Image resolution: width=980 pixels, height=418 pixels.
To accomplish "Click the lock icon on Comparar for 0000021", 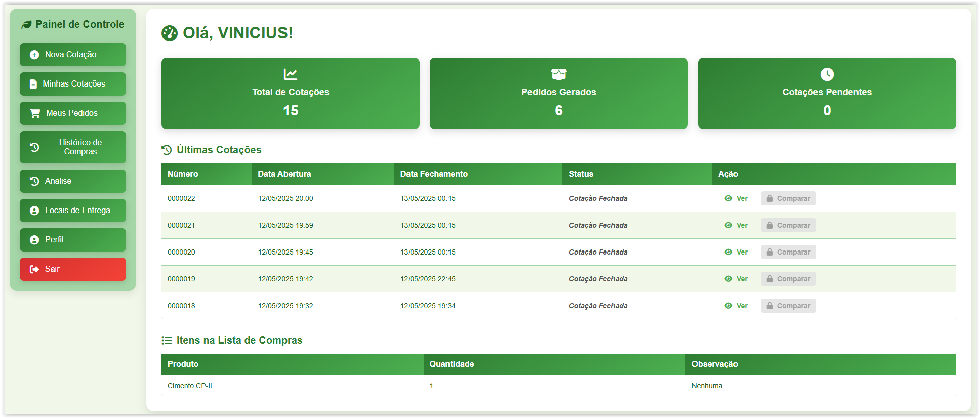I will click(770, 225).
